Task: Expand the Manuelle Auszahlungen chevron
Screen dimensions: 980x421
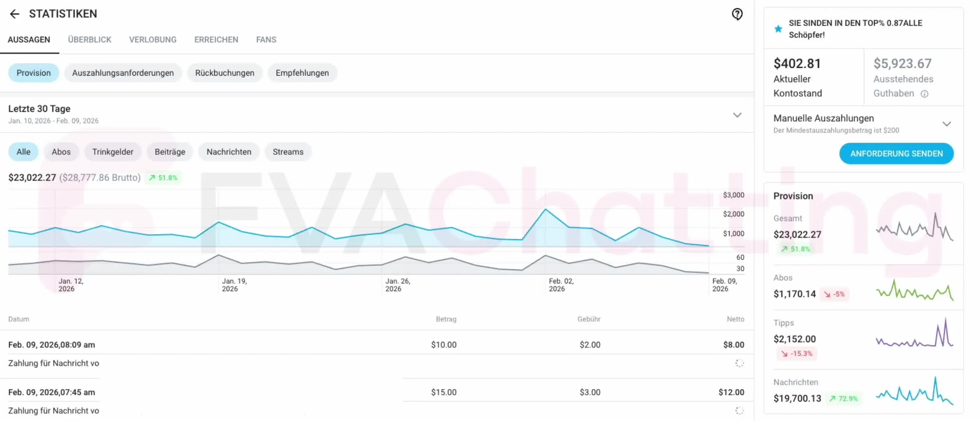Action: pos(947,124)
